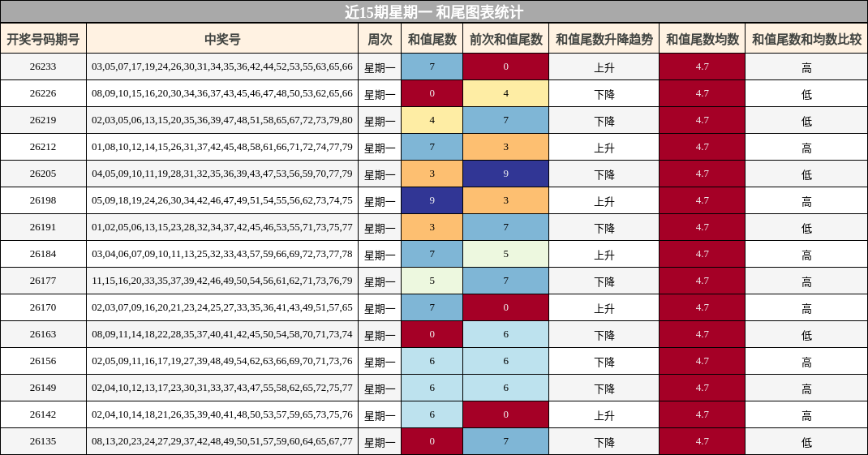
Task: Select issue number 26191
Action: pos(43,227)
